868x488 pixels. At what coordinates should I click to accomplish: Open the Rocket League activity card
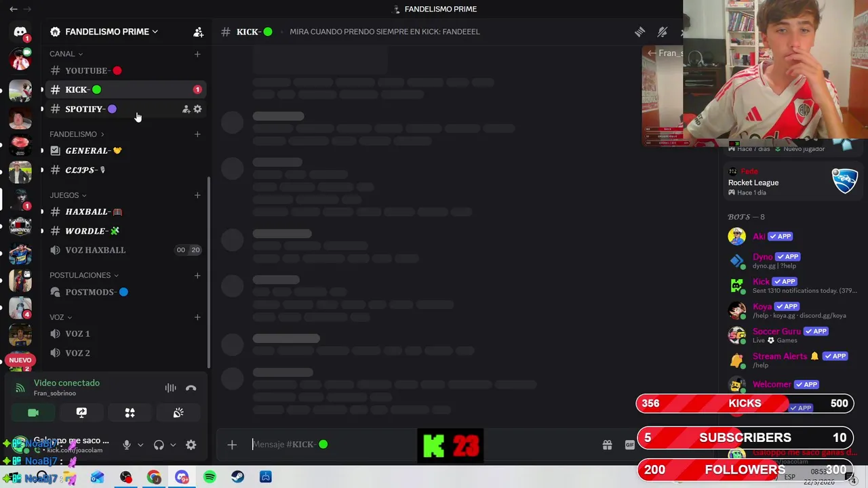click(x=792, y=182)
